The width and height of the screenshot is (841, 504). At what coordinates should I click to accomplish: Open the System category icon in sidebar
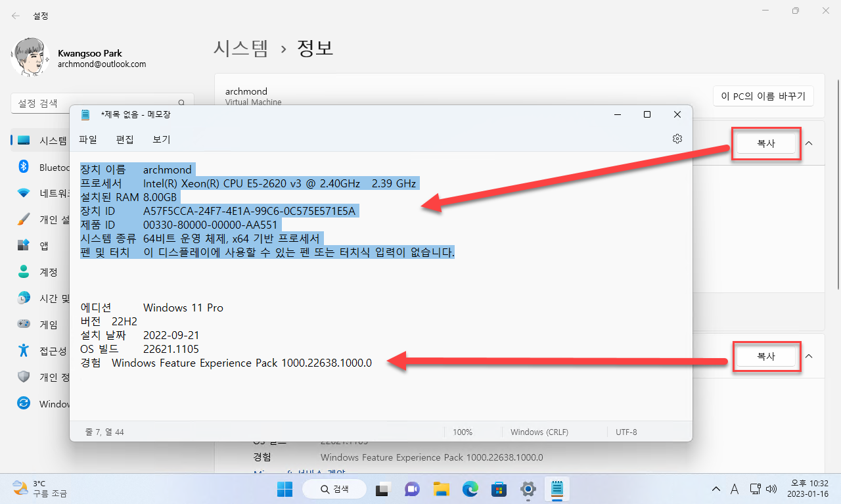(24, 140)
